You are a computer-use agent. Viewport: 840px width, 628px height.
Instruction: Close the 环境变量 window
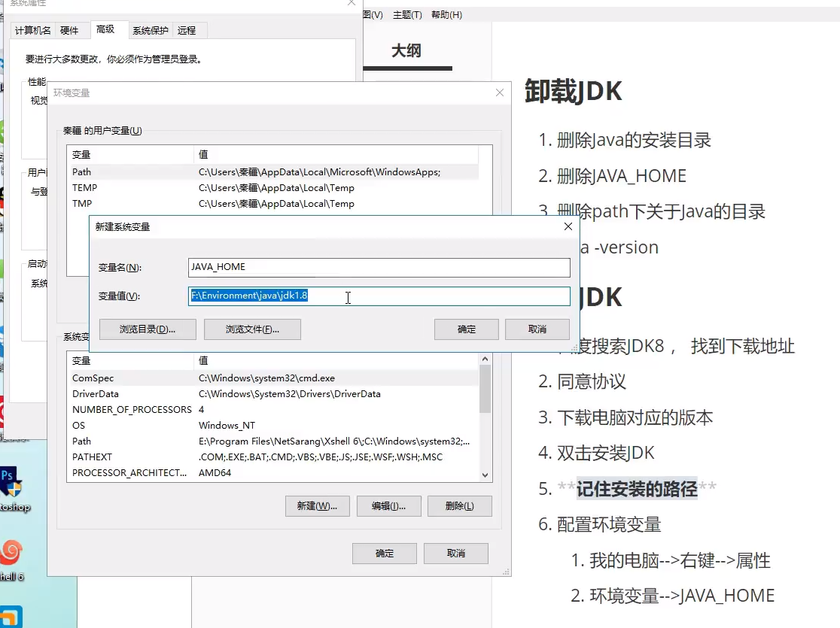click(x=499, y=93)
